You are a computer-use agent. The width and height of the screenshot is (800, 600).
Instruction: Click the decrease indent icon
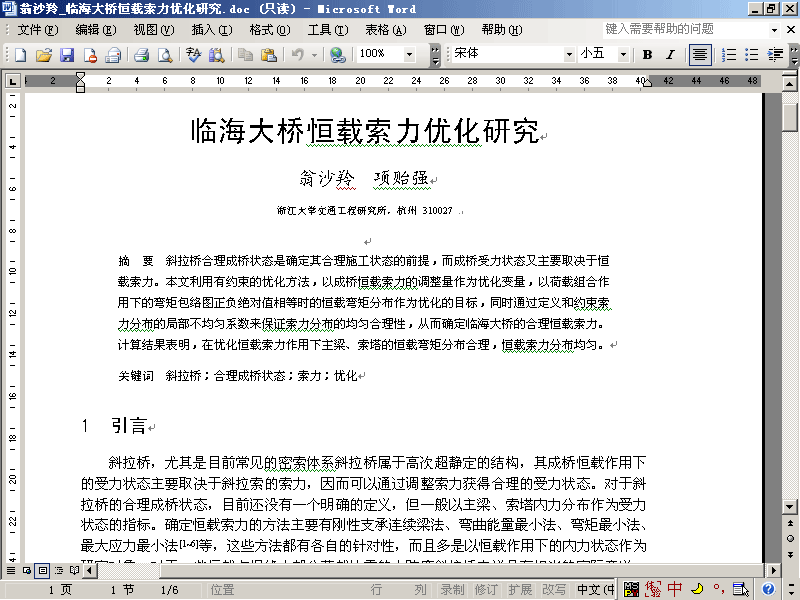coord(775,55)
